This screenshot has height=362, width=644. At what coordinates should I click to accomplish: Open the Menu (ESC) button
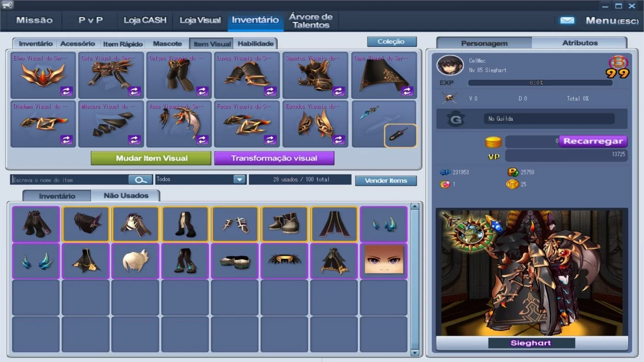click(612, 21)
